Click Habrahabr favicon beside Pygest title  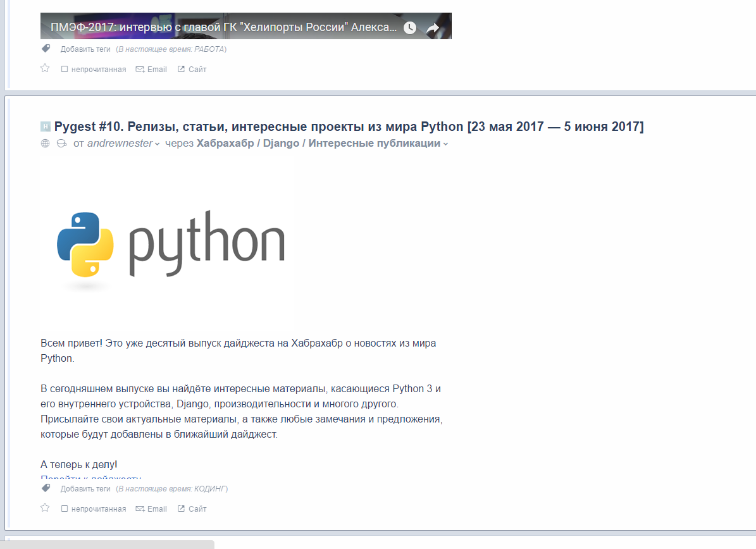(46, 126)
